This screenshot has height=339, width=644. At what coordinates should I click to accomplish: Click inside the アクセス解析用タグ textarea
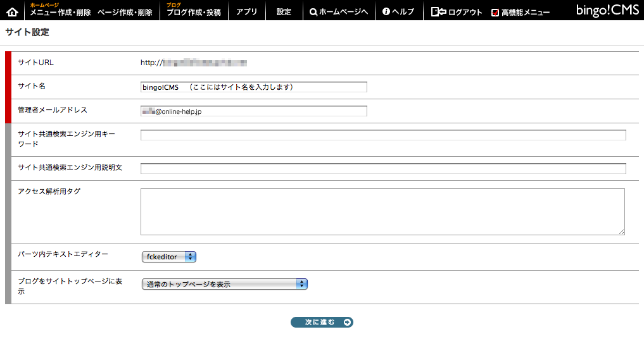click(x=382, y=212)
